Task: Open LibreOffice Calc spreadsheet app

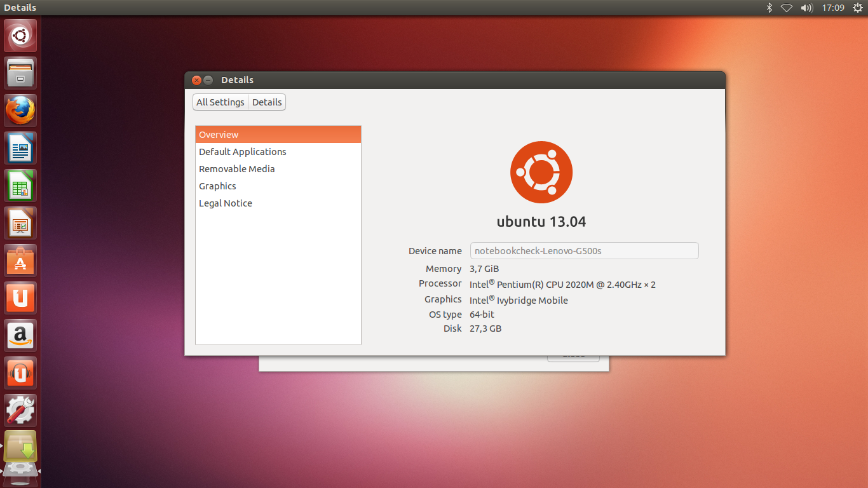Action: click(20, 186)
